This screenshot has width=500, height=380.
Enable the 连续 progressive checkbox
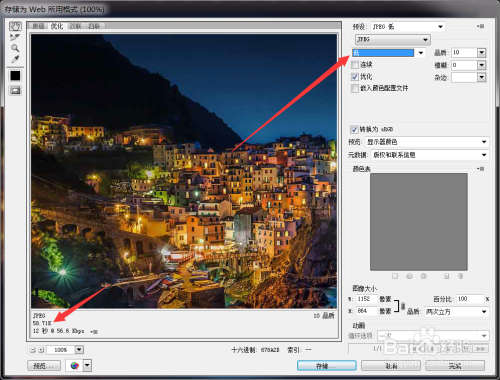(x=355, y=65)
